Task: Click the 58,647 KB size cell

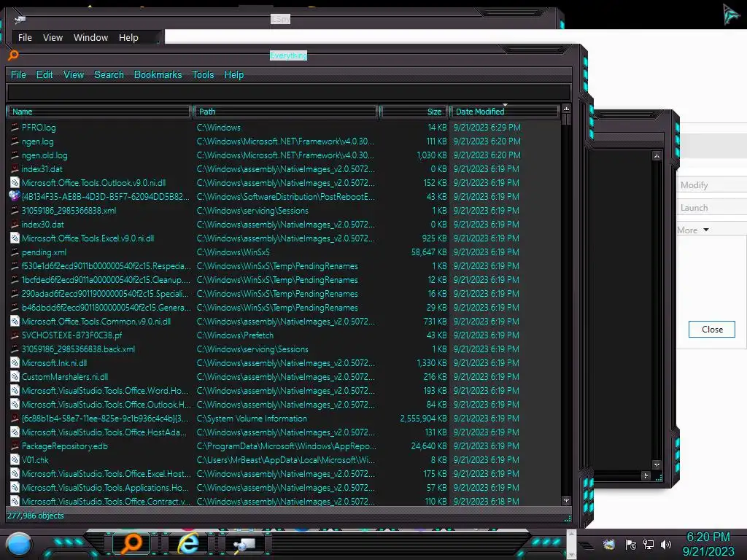Action: (429, 252)
